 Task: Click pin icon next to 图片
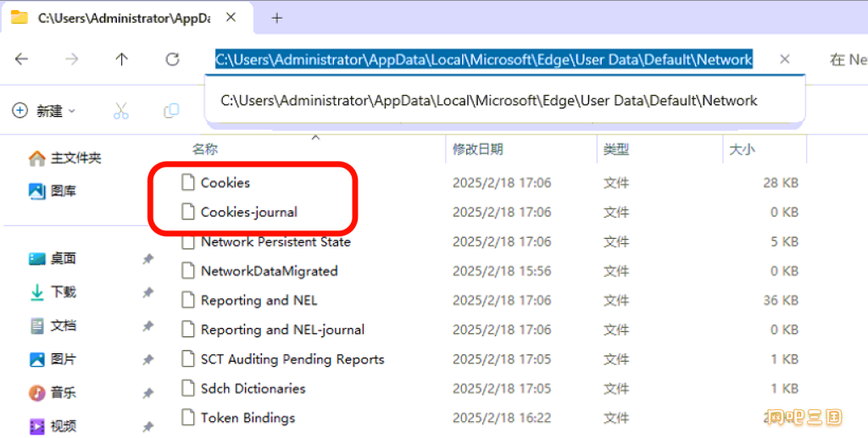point(147,359)
